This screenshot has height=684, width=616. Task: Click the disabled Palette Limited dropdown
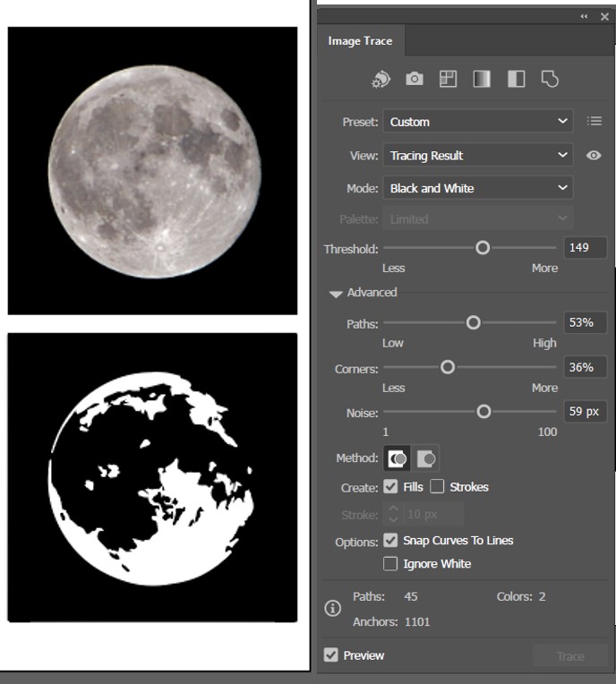click(x=478, y=218)
